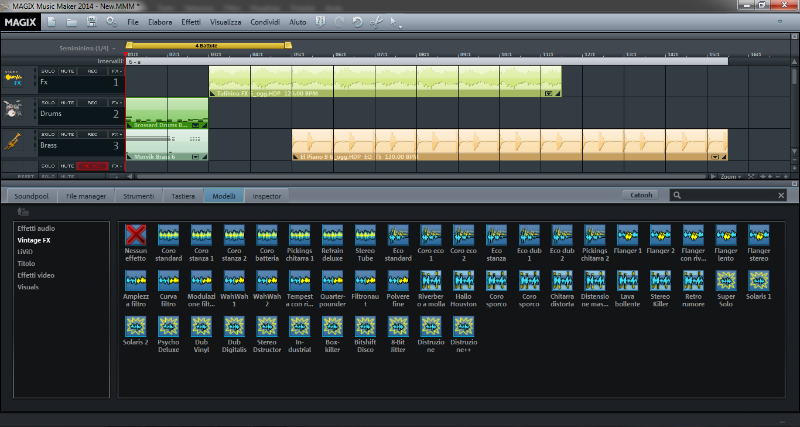
Task: Enable REC on the Brass track
Action: point(93,134)
